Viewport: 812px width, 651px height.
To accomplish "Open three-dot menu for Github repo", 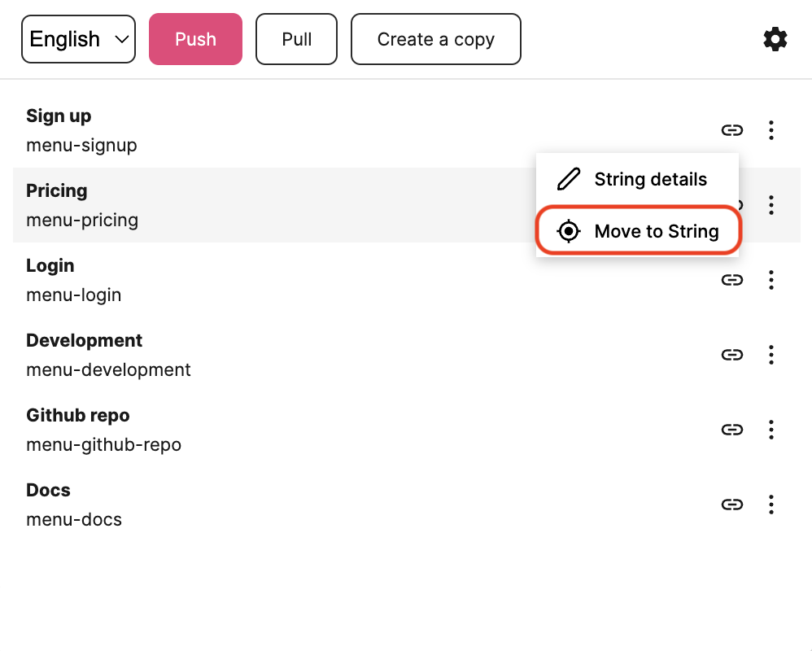I will tap(771, 430).
